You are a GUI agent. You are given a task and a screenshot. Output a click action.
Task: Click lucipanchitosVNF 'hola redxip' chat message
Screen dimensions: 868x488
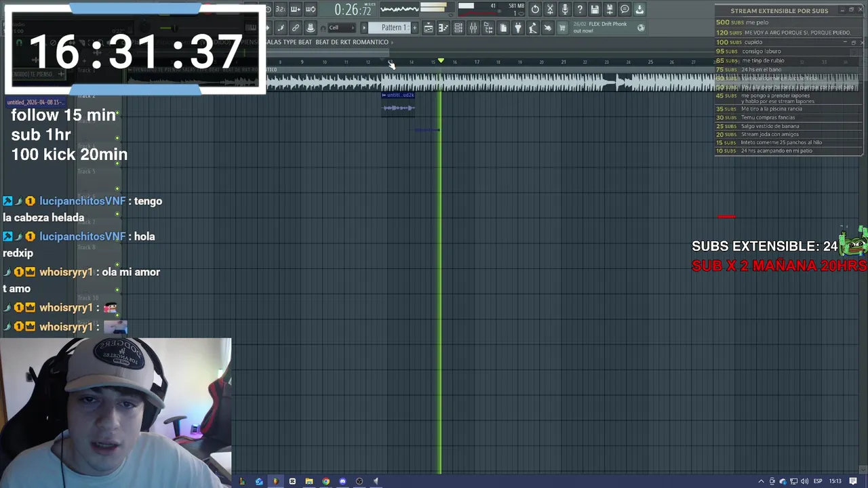(79, 245)
